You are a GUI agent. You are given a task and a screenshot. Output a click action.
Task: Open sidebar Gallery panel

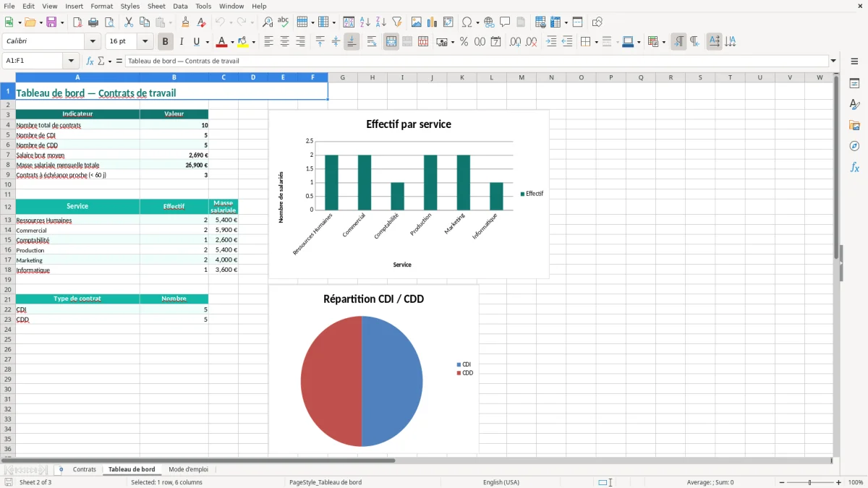coord(854,125)
